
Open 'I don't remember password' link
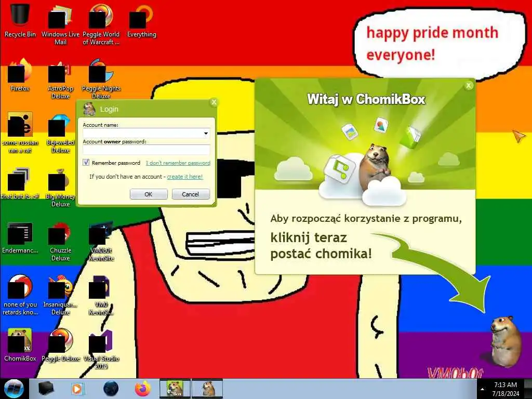click(178, 163)
